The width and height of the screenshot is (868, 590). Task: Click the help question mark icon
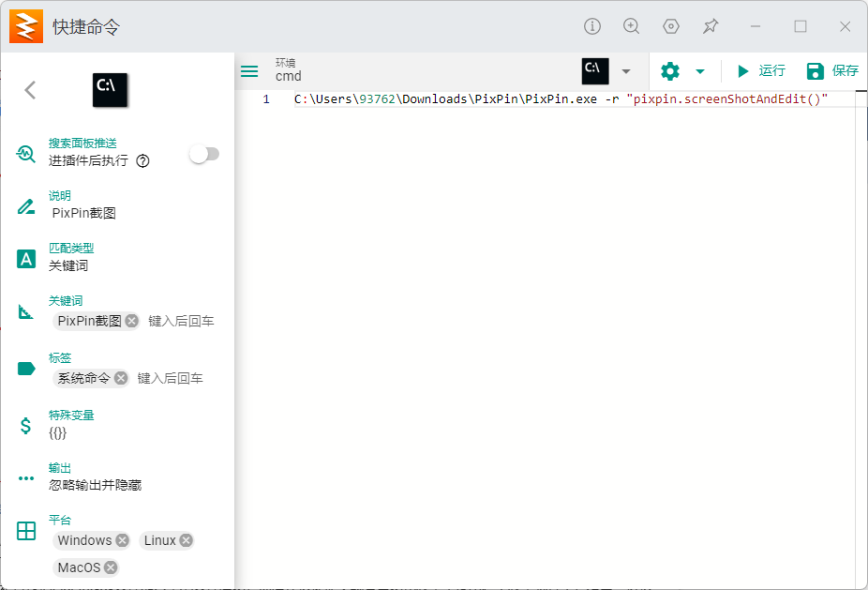tap(142, 160)
